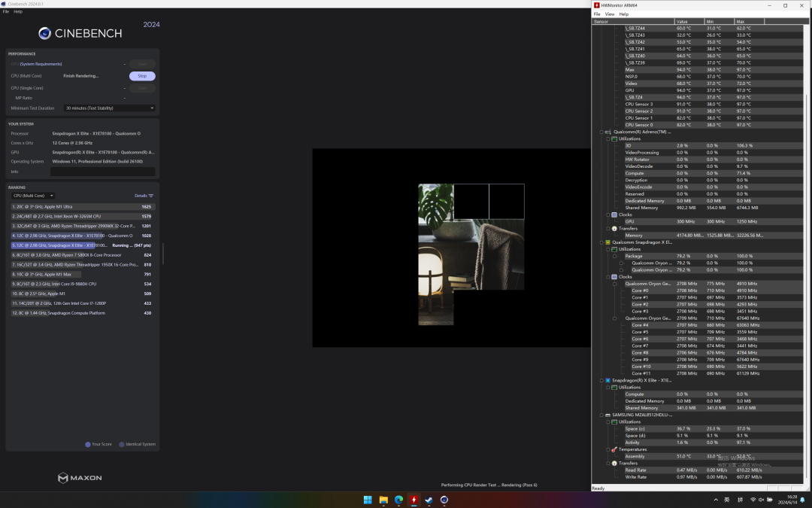The width and height of the screenshot is (812, 508).
Task: Click the Max column header in HWMonitor
Action: [x=749, y=21]
